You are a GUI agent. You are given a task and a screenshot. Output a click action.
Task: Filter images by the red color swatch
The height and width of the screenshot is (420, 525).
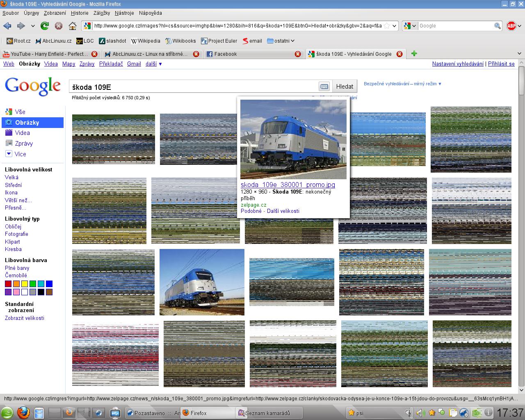click(8, 284)
